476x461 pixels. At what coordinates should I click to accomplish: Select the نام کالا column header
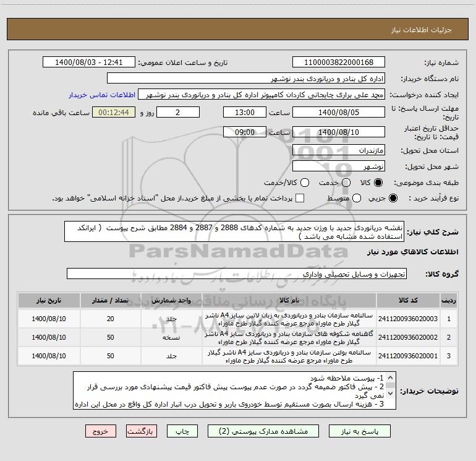tap(289, 301)
